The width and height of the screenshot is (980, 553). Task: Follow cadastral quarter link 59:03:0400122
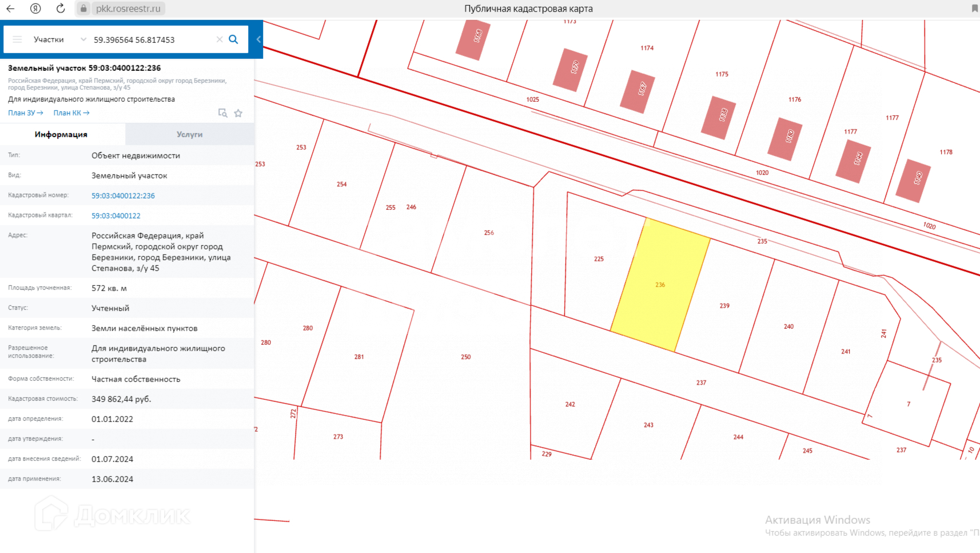tap(116, 216)
